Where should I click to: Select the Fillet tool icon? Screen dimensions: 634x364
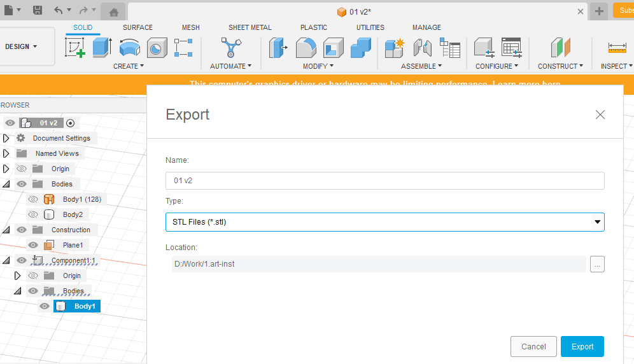coord(306,48)
